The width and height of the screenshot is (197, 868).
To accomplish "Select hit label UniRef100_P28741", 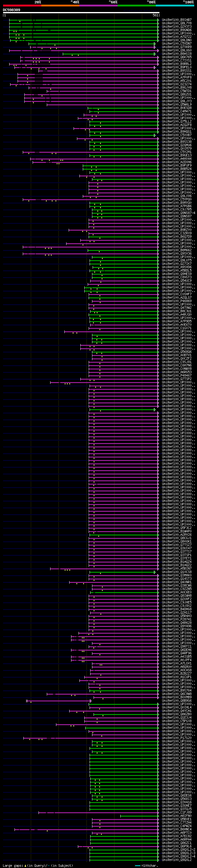I will coord(177,619).
